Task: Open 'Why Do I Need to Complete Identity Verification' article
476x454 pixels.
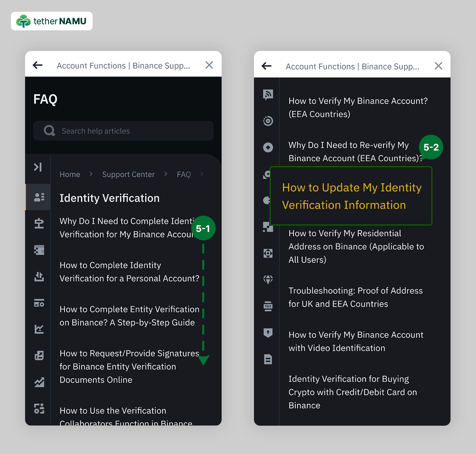Action: tap(129, 228)
